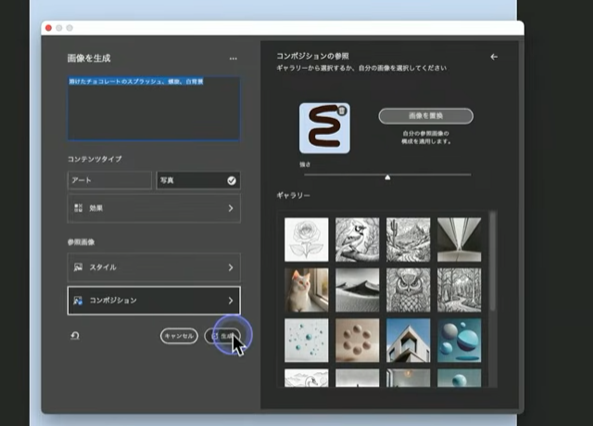Open the 効果 effects section
This screenshot has height=426, width=593.
pyautogui.click(x=154, y=208)
